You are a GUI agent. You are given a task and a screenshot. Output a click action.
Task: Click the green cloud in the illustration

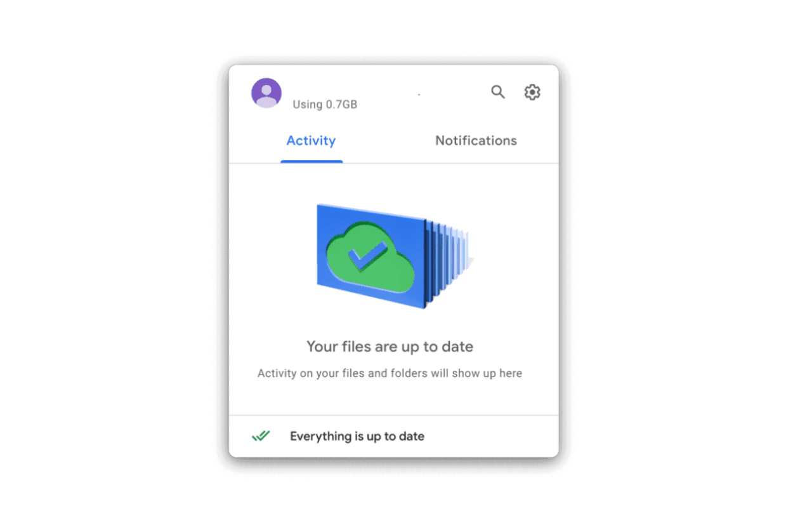coord(370,258)
